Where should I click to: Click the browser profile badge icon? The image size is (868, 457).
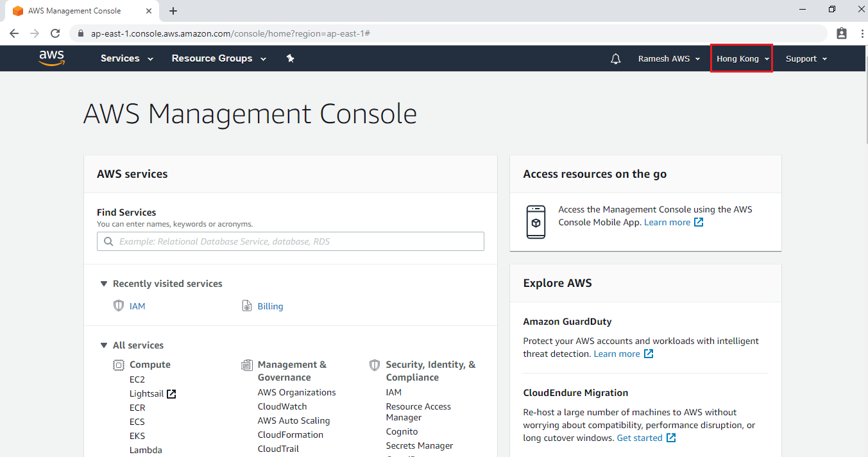[x=842, y=33]
